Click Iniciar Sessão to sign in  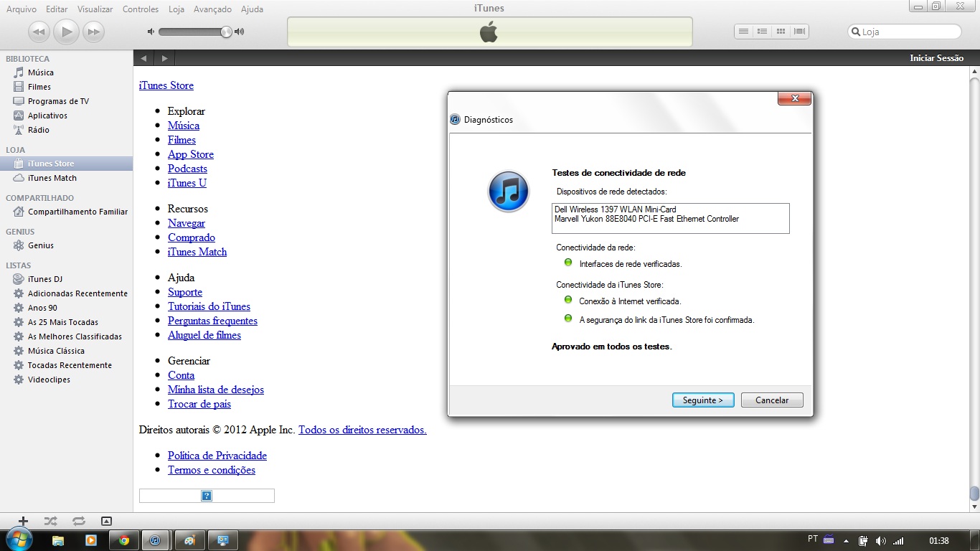936,58
